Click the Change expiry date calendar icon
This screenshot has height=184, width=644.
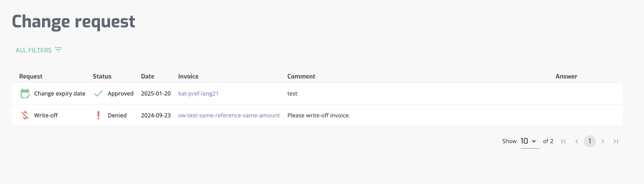tap(25, 94)
